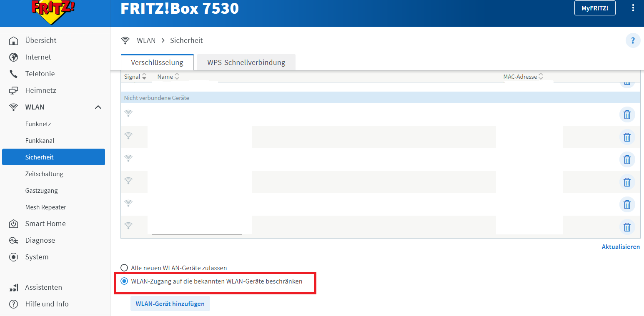Sort the device table by MAC-Adresse
This screenshot has height=316, width=644.
(524, 77)
